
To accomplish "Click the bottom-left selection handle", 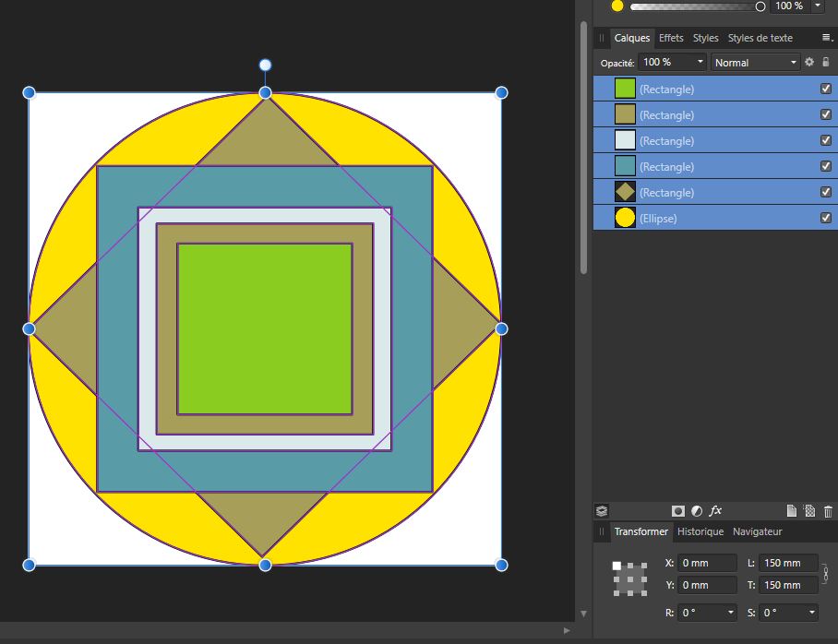I will (x=29, y=565).
